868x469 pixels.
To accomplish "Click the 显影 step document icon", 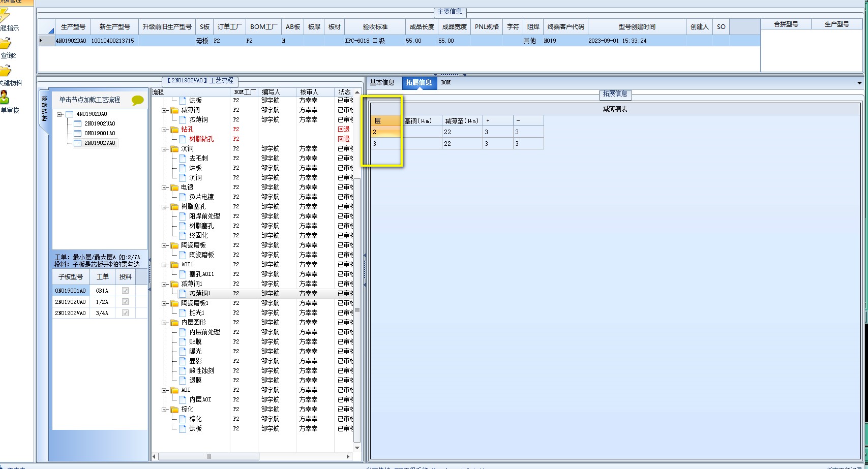I will click(x=183, y=361).
